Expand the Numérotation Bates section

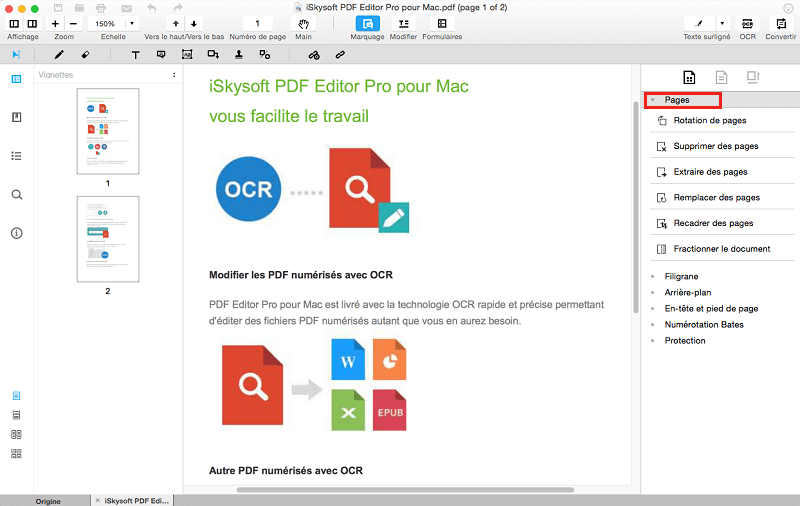(653, 324)
